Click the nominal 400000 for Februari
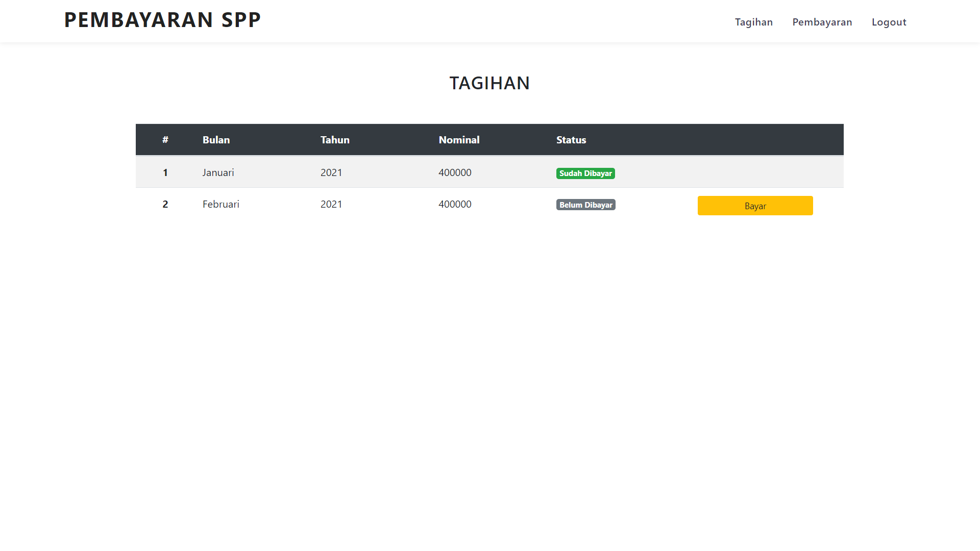 tap(455, 204)
